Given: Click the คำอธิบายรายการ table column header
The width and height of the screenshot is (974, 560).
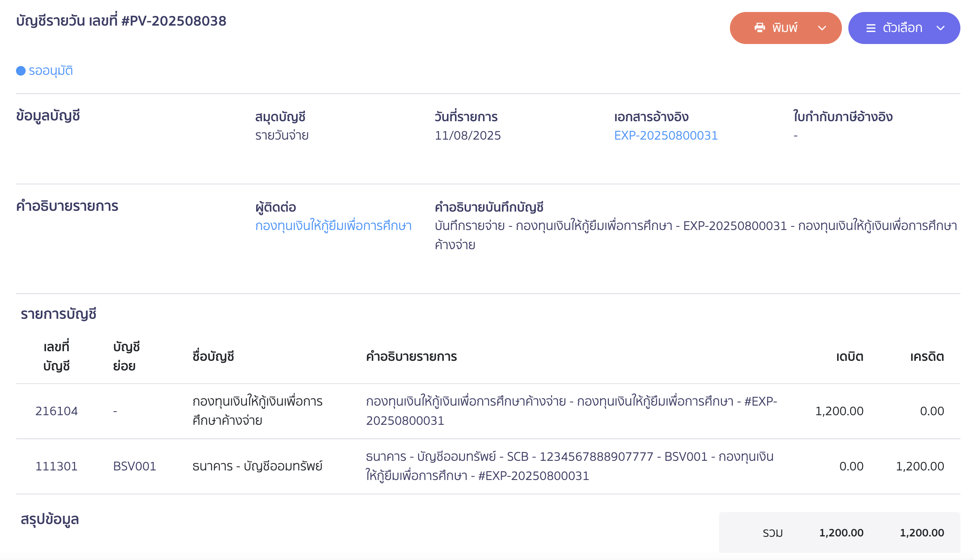Looking at the screenshot, I should [411, 356].
